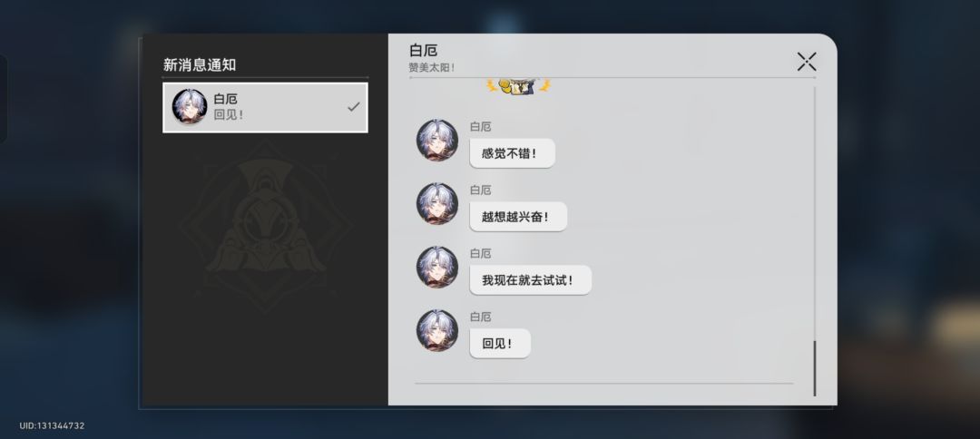
Task: Click the 白厄 name in chat header
Action: click(x=423, y=51)
